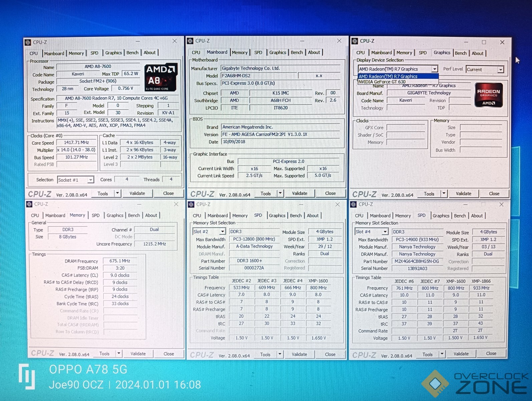
Task: Switch to Memory tab in the Mainboard window
Action: click(x=240, y=52)
